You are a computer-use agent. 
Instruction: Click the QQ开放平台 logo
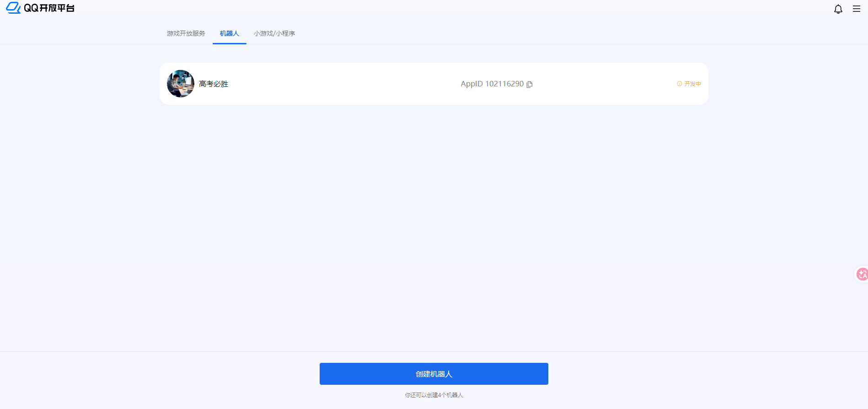[x=40, y=8]
